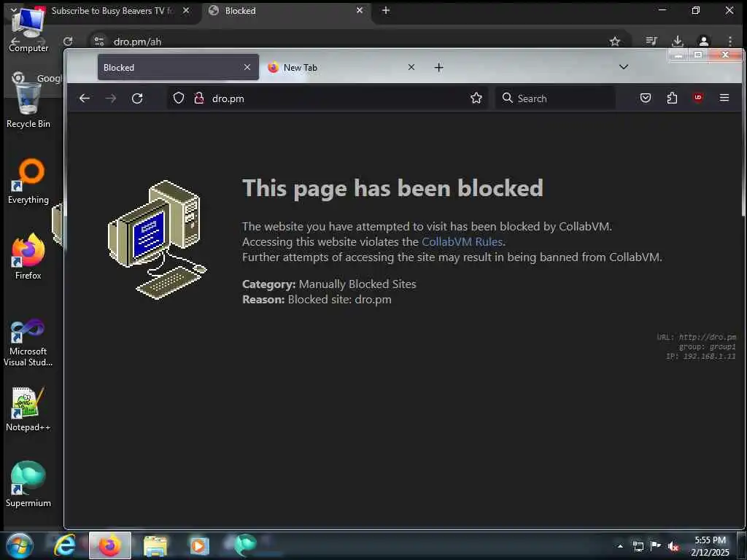The height and width of the screenshot is (560, 747).
Task: Click Chrome address bar showing dro.pm/ah
Action: 357,42
